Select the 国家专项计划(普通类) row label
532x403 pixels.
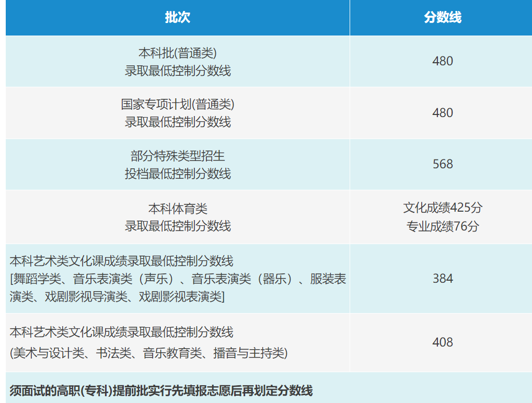coord(178,113)
